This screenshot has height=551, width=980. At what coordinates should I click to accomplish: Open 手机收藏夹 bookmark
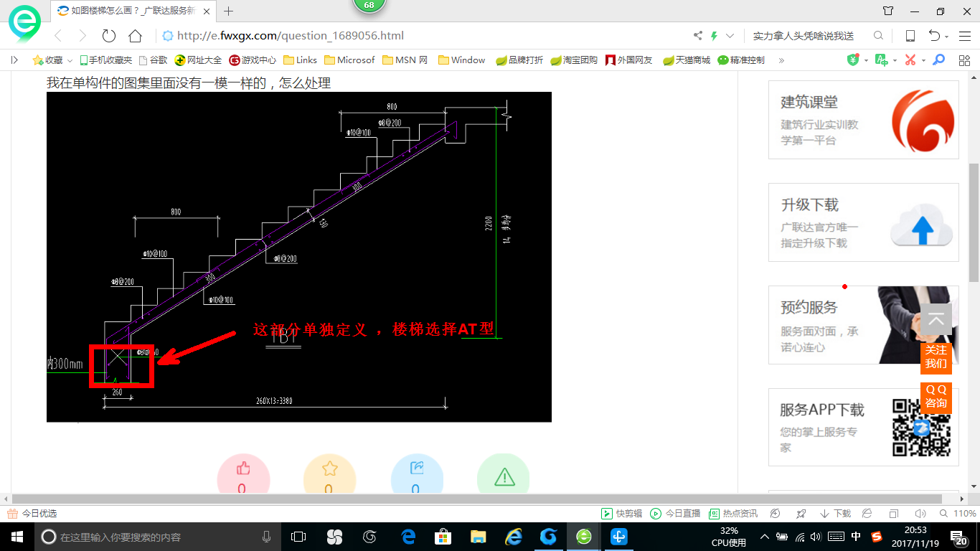(106, 60)
